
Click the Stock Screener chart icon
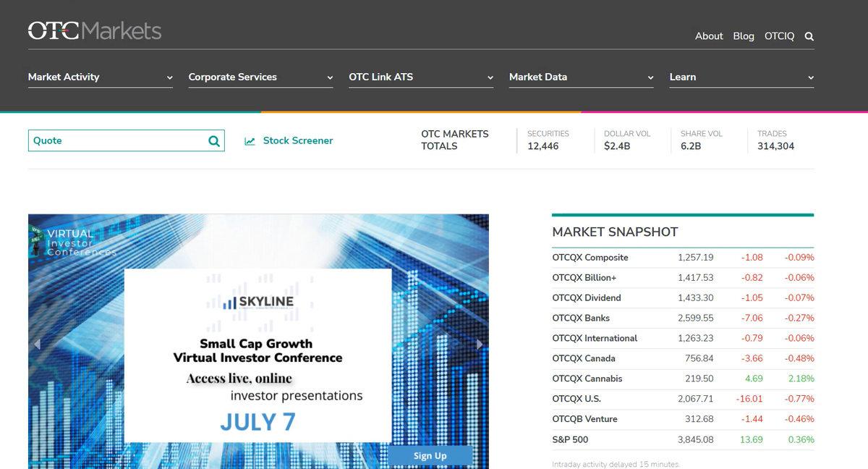coord(250,141)
